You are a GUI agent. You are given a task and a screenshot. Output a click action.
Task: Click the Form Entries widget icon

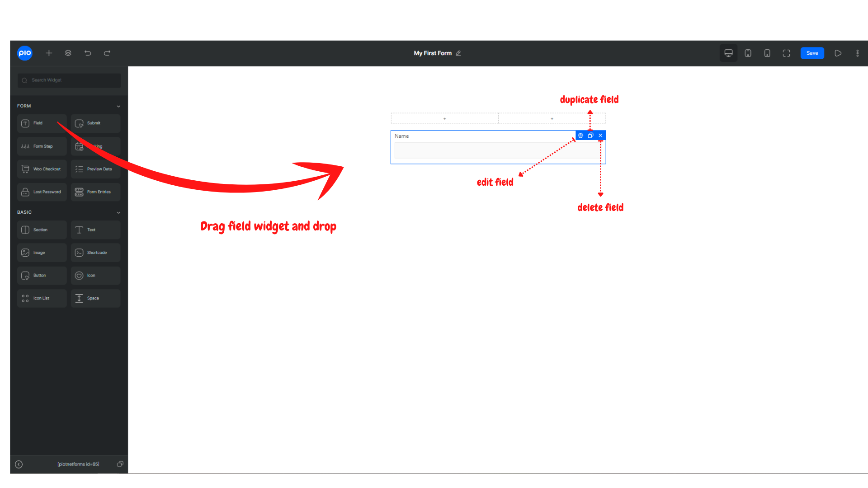[x=79, y=191]
